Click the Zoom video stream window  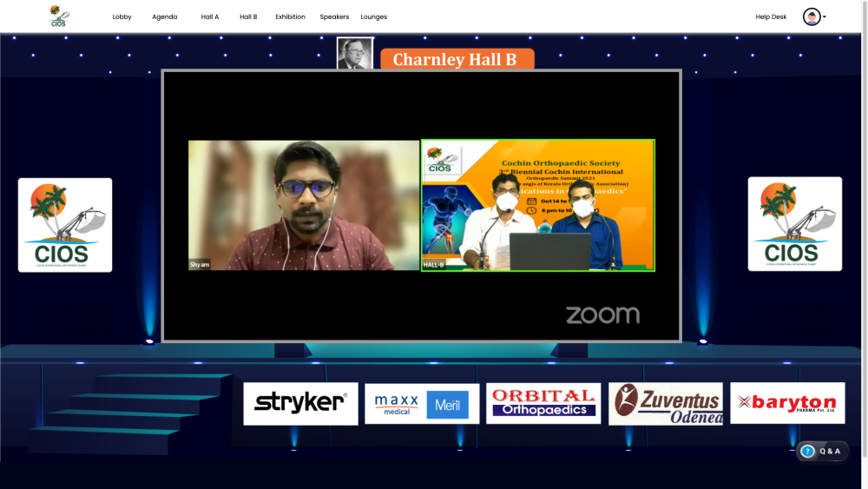tap(422, 205)
